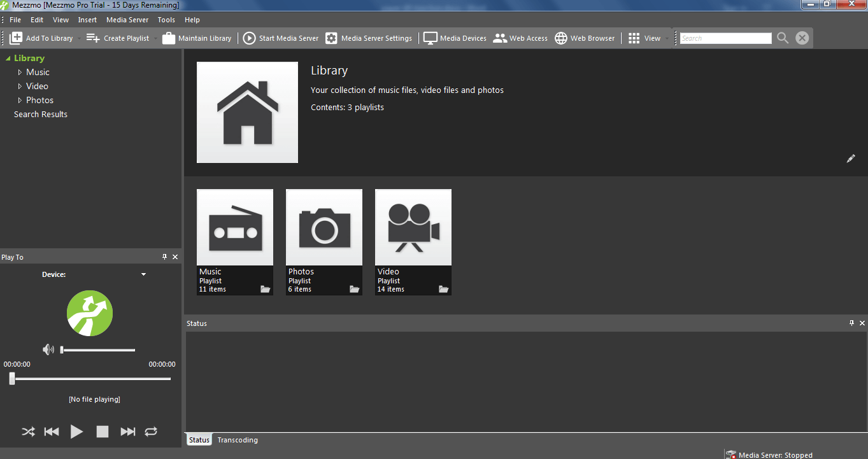Open the File menu
This screenshot has height=459, width=868.
[x=15, y=20]
